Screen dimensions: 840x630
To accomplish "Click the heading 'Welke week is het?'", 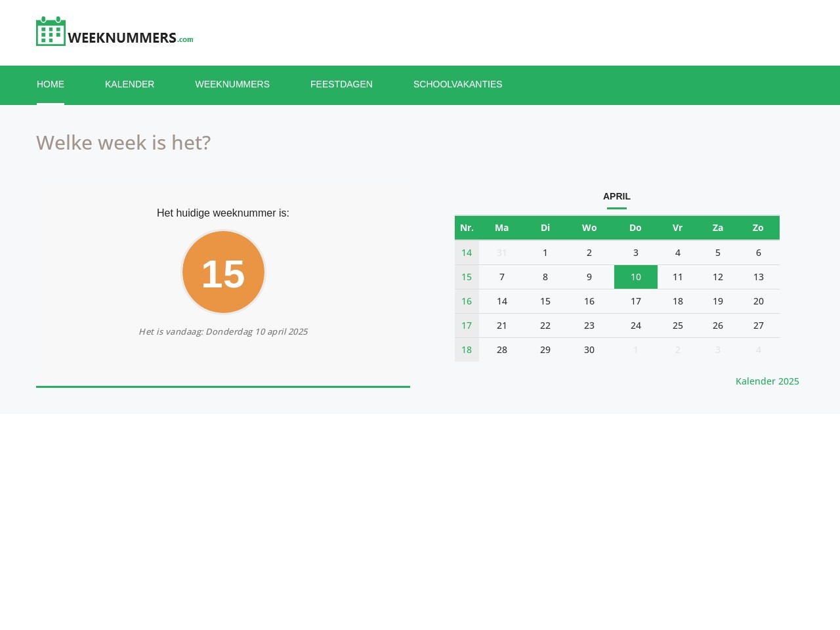I will pyautogui.click(x=123, y=142).
